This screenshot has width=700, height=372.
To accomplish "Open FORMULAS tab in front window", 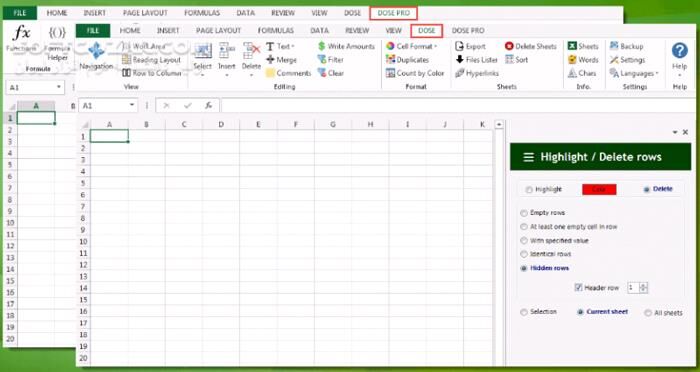I will click(x=275, y=30).
